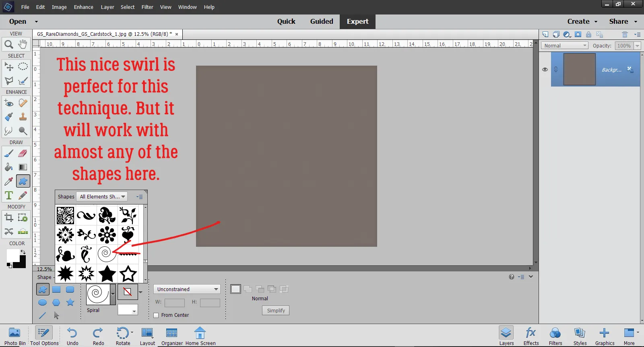Open the Filter menu
644x347 pixels.
coord(147,7)
